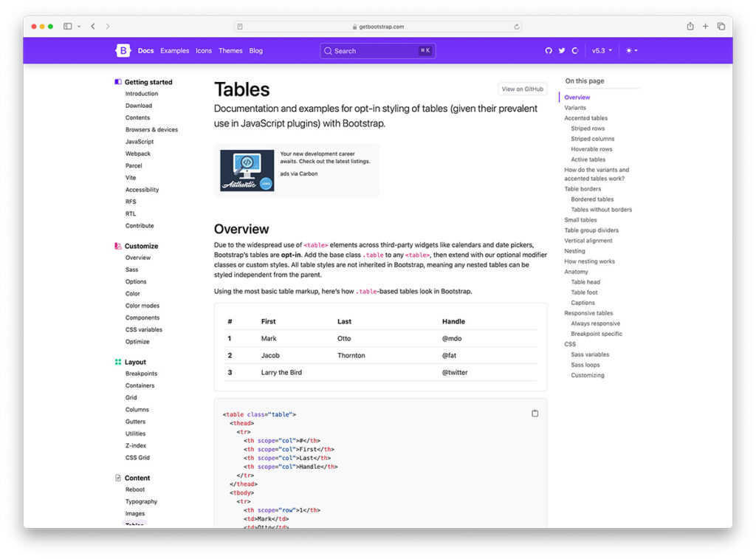
Task: Jump to Hoverable rows section
Action: (x=591, y=149)
